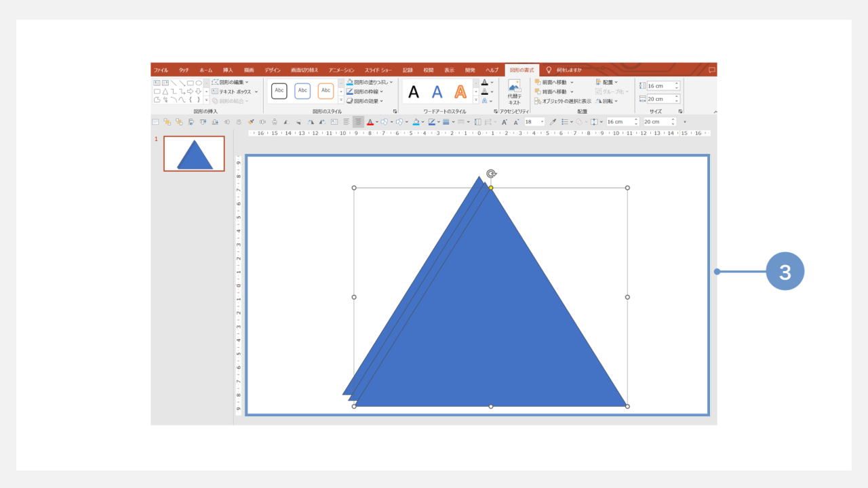The height and width of the screenshot is (488, 868).
Task: Apply the orange outlined Abc shape style
Action: 325,91
